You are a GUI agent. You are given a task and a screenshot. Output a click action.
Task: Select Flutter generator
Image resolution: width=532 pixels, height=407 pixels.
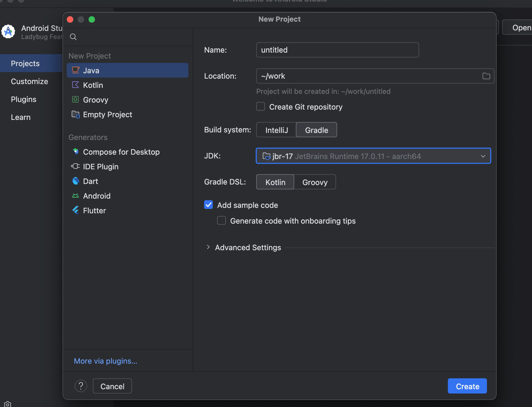coord(128,210)
